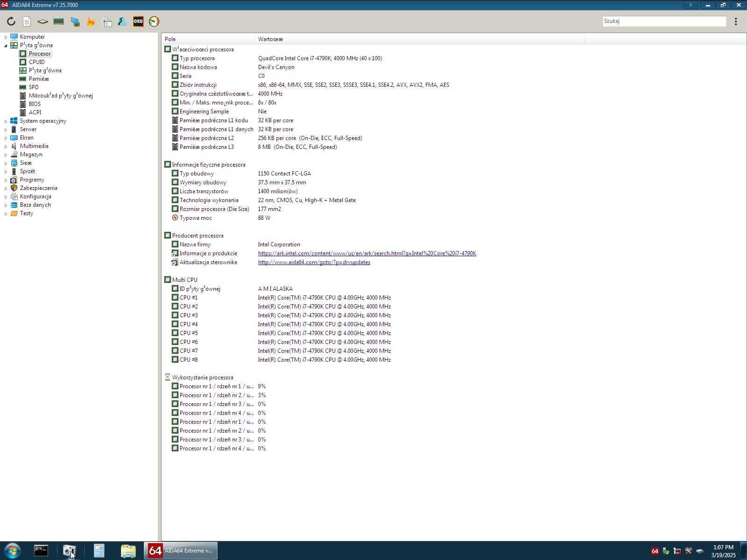Click the Pole column header

(209, 39)
